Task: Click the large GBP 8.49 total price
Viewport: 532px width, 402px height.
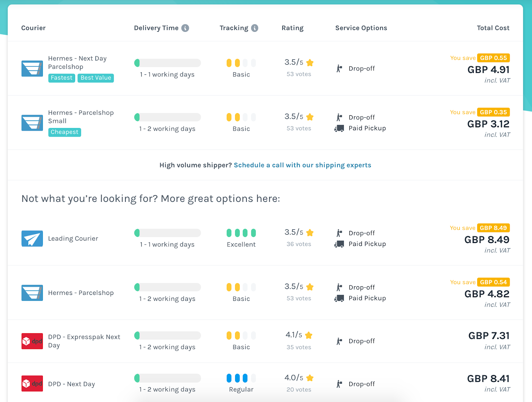Action: pos(487,240)
